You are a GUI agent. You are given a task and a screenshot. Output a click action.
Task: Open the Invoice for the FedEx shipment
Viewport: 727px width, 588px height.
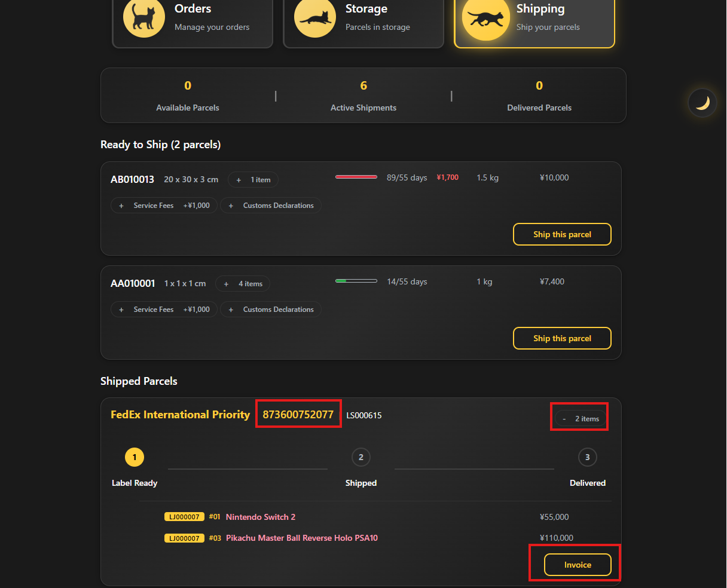(578, 565)
